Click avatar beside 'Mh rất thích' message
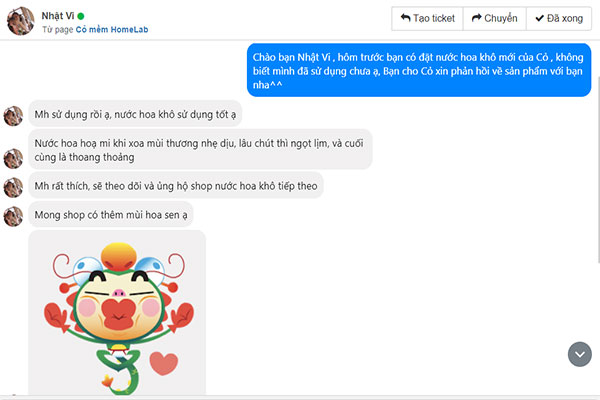This screenshot has width=600, height=400. pyautogui.click(x=13, y=188)
